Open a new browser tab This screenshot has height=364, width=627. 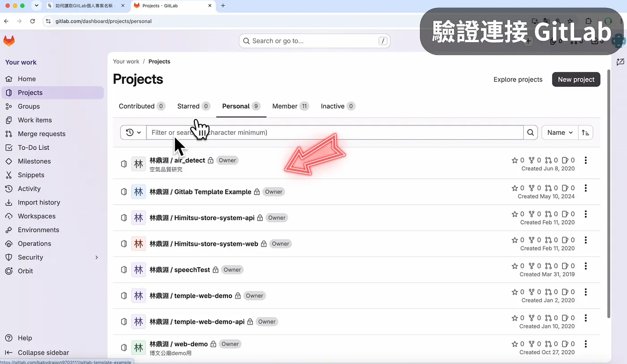(223, 5)
